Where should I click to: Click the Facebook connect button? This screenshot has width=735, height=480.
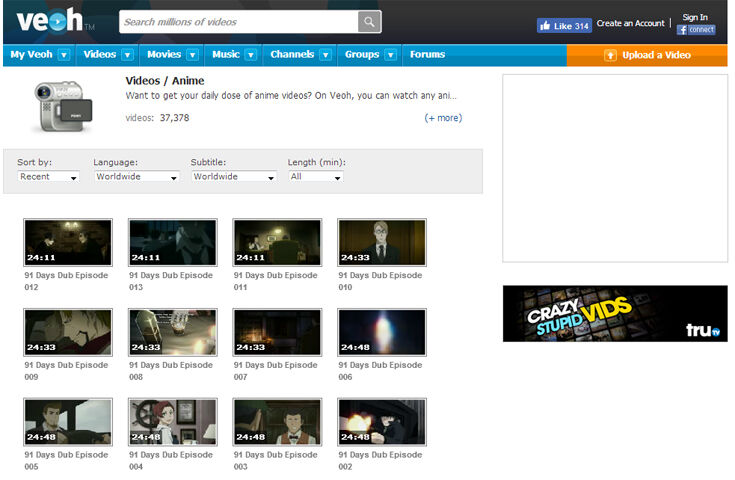[696, 30]
